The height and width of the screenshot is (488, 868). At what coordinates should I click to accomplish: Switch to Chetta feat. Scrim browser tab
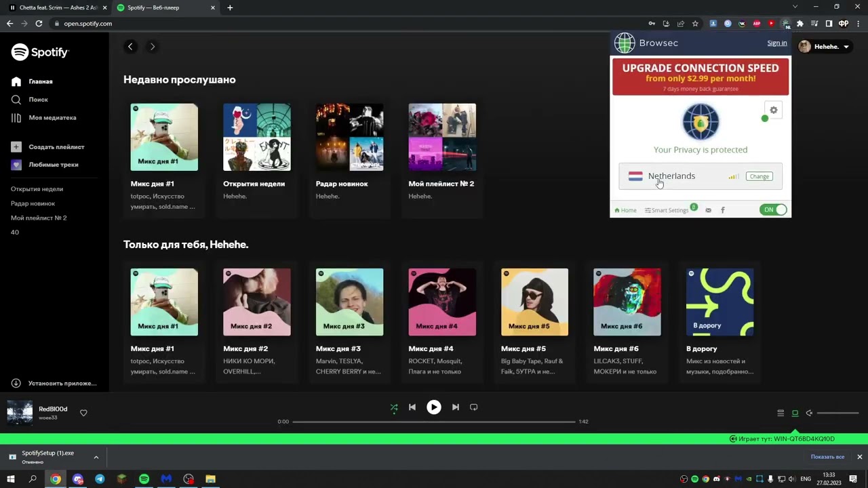58,7
